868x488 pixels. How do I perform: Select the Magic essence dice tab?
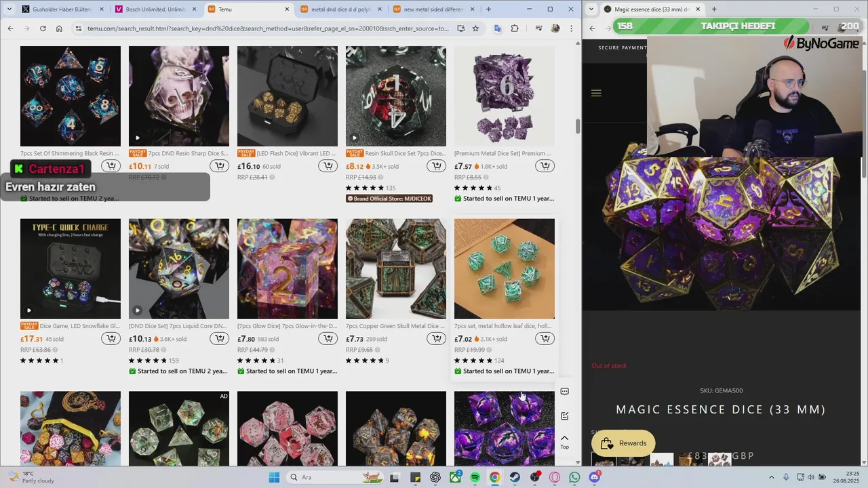pos(652,9)
